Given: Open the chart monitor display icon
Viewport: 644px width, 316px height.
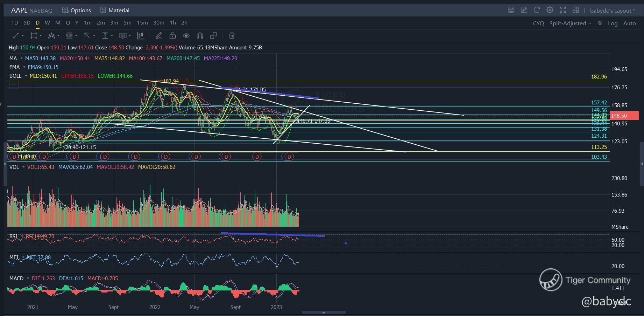Looking at the screenshot, I should pyautogui.click(x=511, y=10).
